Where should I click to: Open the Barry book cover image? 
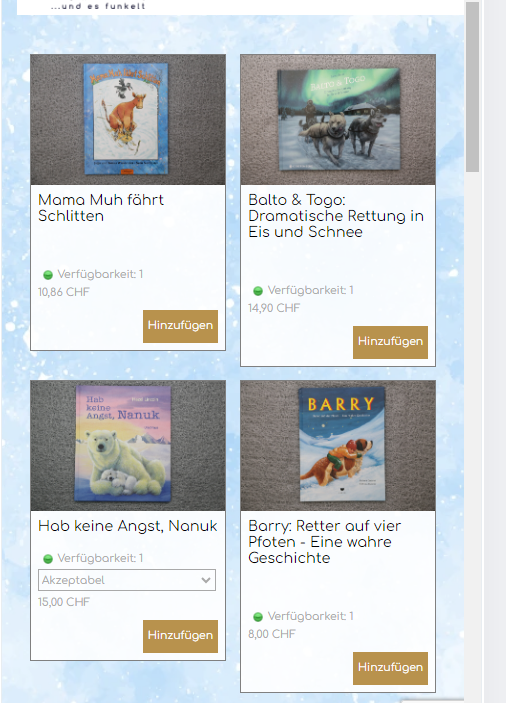pos(338,446)
